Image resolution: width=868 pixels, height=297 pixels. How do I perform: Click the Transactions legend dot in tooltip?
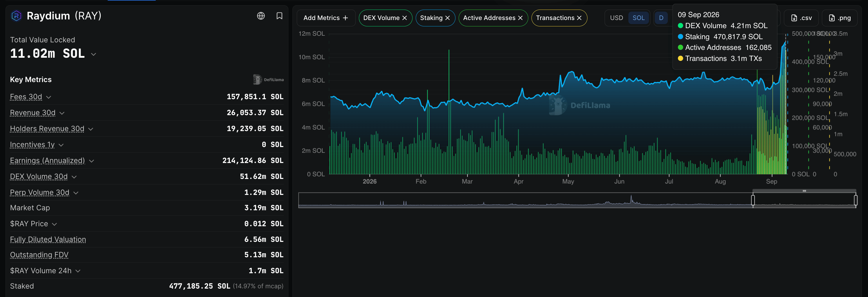(680, 59)
